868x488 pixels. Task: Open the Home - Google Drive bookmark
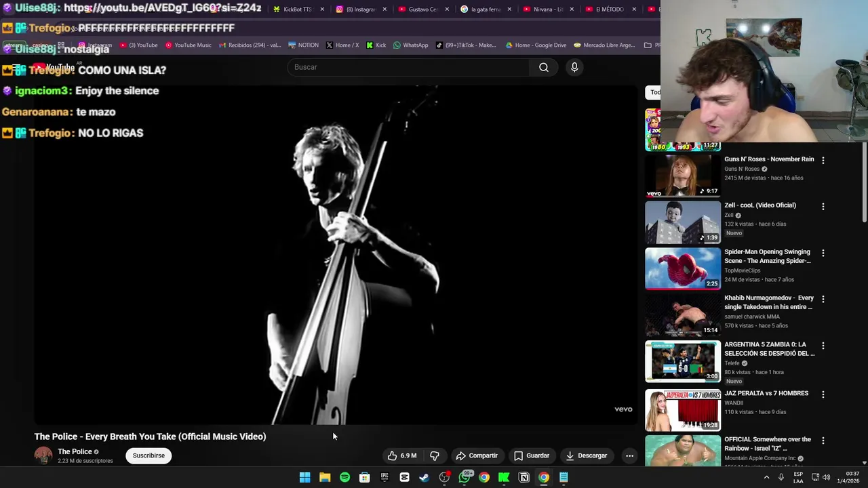tap(536, 45)
